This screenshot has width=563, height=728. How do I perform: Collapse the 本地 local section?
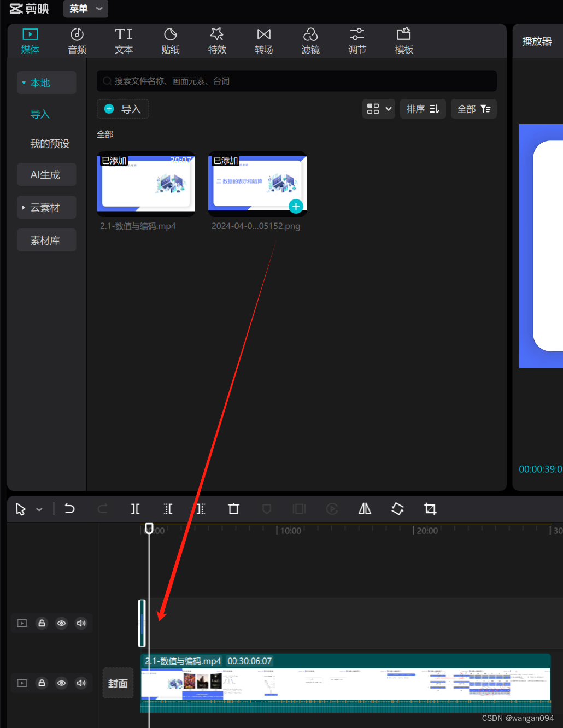coord(46,83)
